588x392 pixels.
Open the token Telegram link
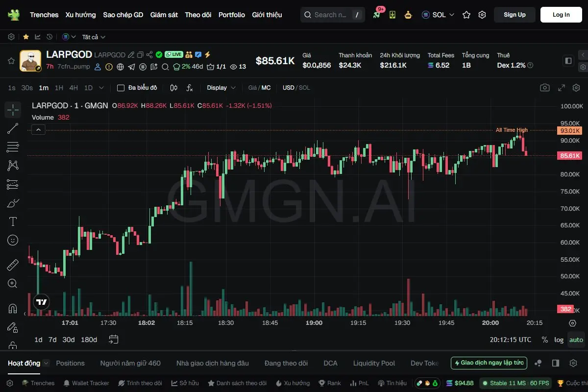(x=131, y=67)
